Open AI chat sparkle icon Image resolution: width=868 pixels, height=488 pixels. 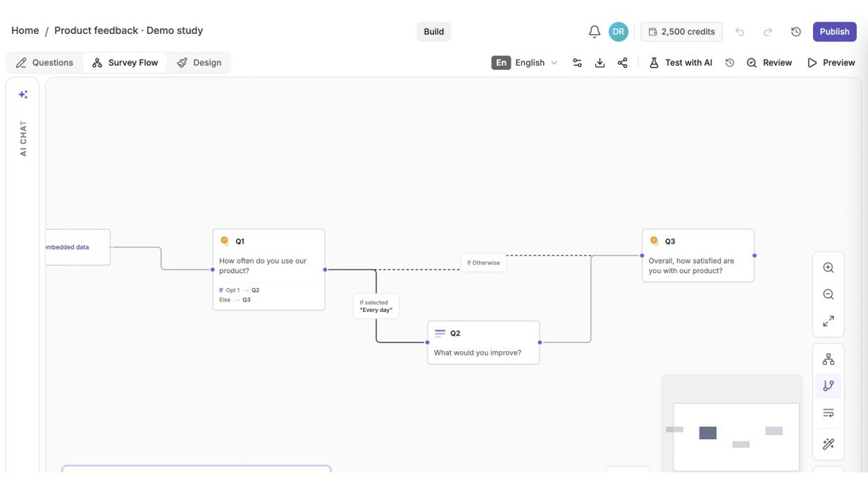pos(23,94)
